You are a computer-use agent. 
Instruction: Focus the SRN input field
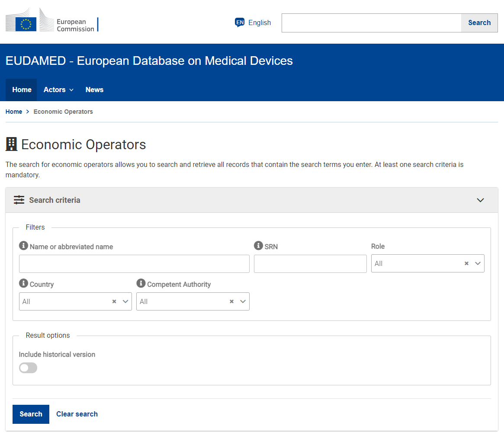click(310, 264)
